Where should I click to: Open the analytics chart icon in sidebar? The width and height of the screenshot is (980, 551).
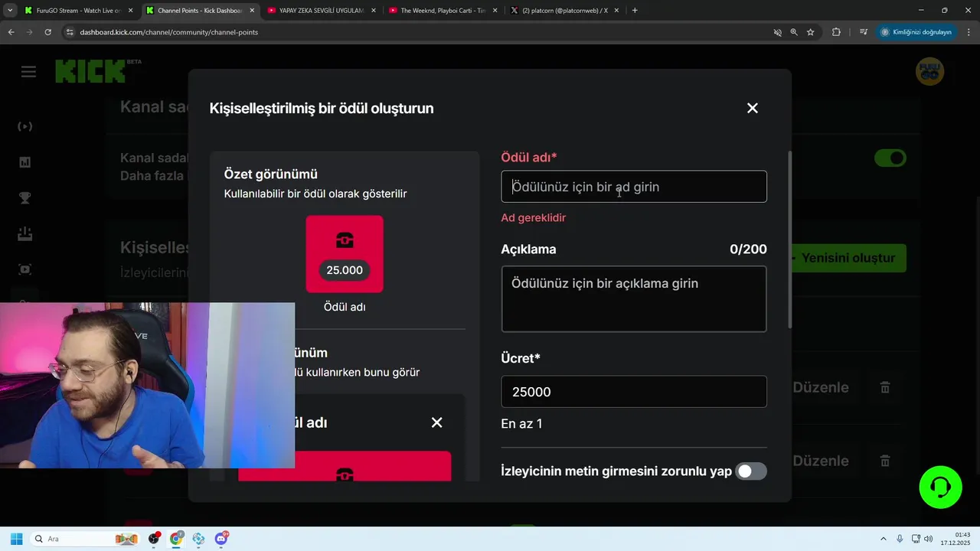(25, 162)
